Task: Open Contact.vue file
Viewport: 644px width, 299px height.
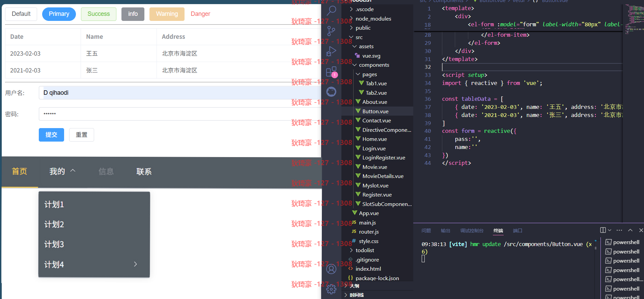Action: (x=376, y=120)
